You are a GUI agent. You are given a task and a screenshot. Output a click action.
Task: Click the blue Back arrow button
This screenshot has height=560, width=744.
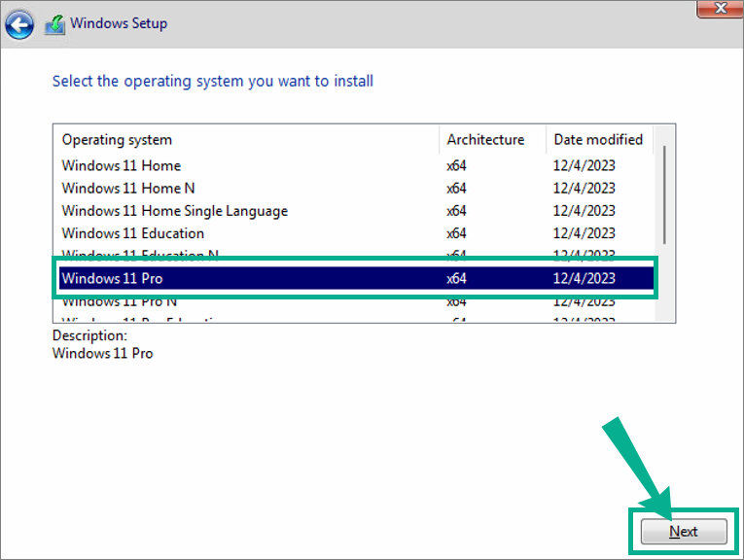[19, 24]
